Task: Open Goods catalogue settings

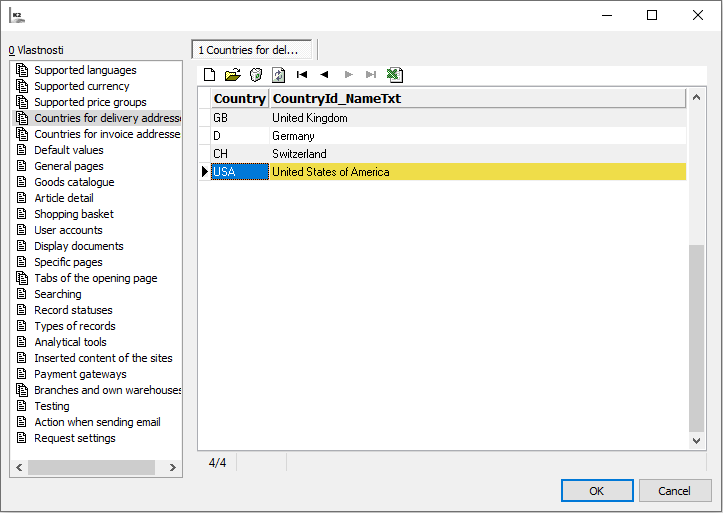Action: 74,182
